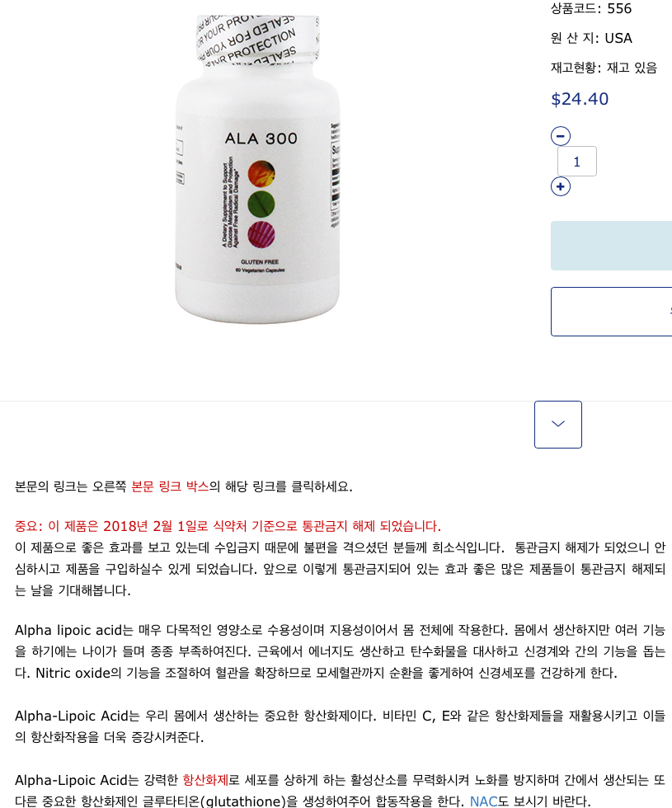Decrease quantity with the minus icon
The image size is (672, 808).
pyautogui.click(x=561, y=136)
